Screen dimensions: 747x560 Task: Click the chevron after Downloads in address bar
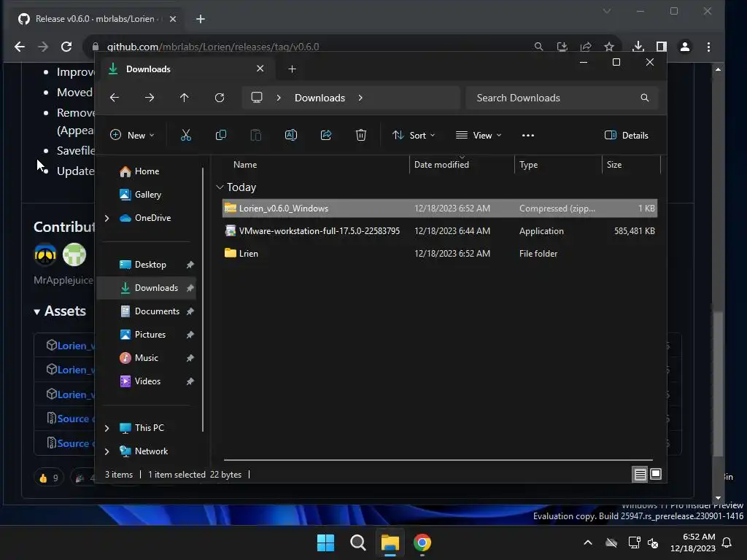tap(360, 98)
